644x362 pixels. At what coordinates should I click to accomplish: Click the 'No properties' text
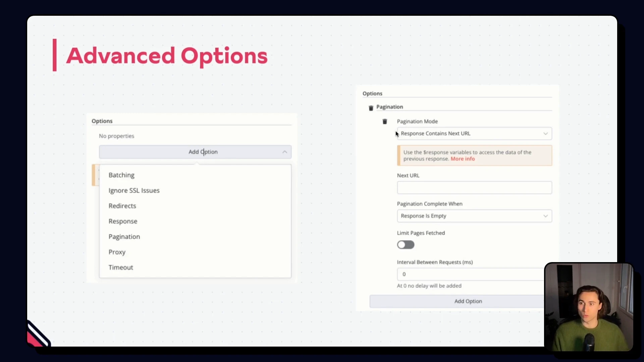point(116,136)
